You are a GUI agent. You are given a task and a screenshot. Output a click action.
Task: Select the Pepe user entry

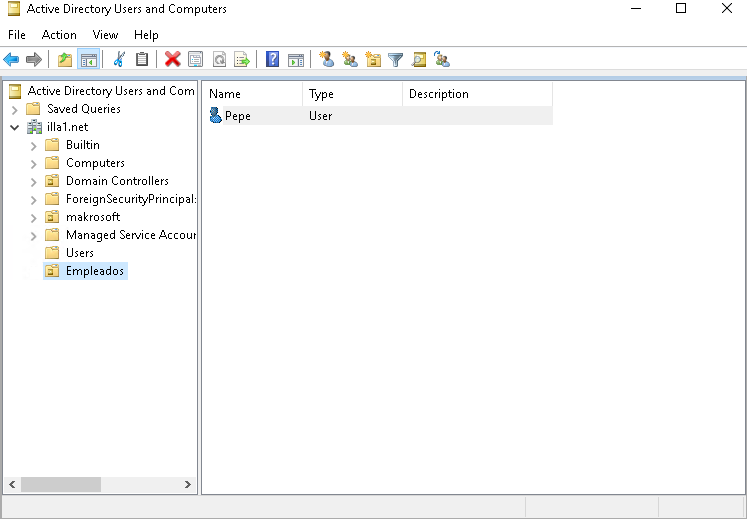coord(380,116)
